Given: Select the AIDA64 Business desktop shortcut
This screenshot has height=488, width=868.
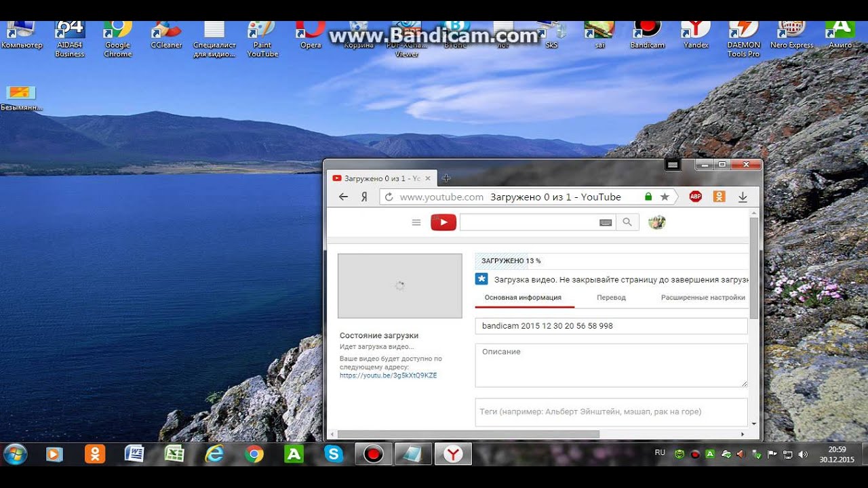Looking at the screenshot, I should (x=70, y=39).
